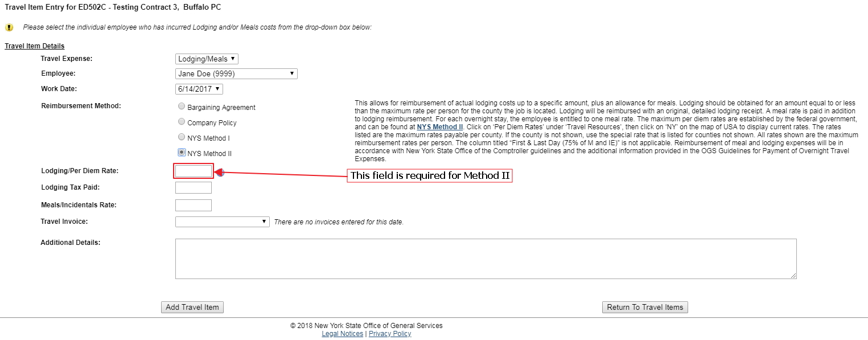Screen dimensions: 868x340
Task: Expand the Travel Invoice dropdown
Action: tap(222, 222)
